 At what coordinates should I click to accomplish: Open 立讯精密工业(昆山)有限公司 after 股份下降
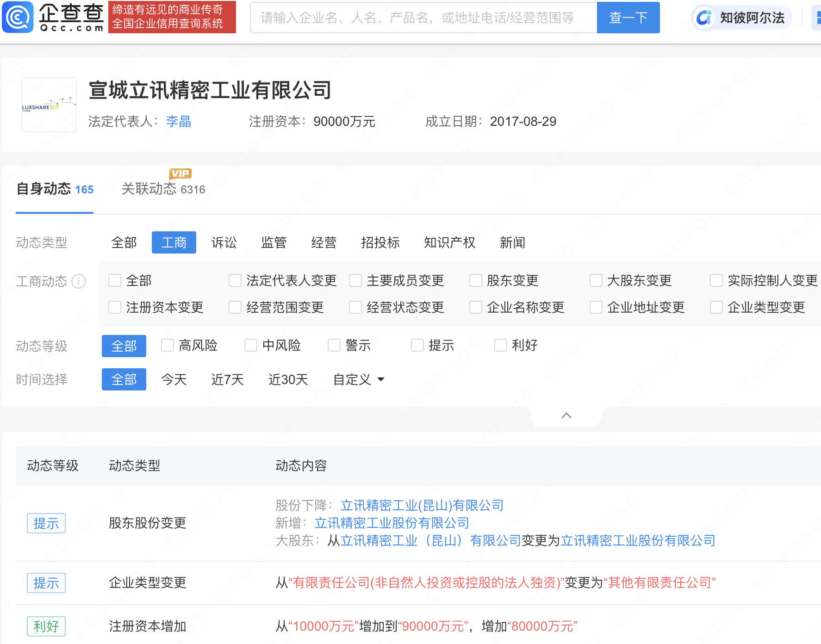click(422, 505)
